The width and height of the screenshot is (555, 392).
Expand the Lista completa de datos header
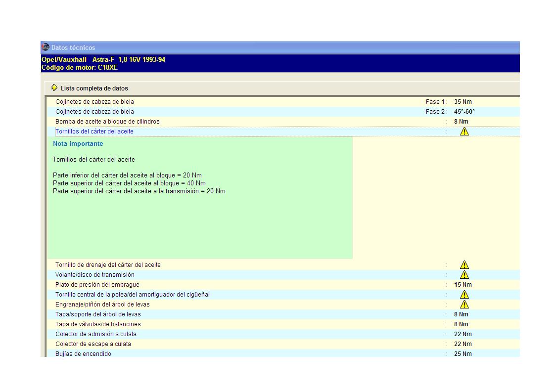94,88
